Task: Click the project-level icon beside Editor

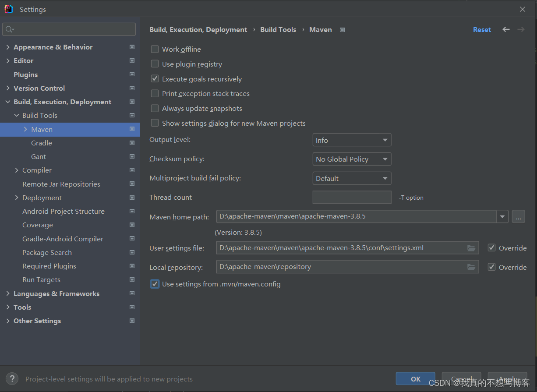Action: pos(132,60)
